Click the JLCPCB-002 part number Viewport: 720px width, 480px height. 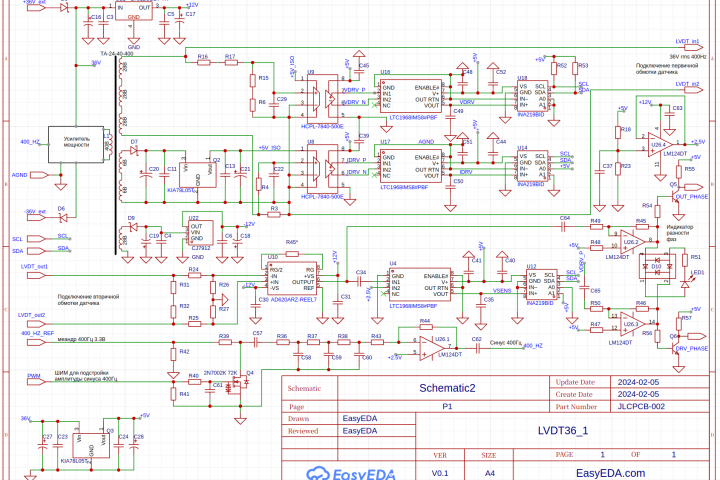[641, 407]
